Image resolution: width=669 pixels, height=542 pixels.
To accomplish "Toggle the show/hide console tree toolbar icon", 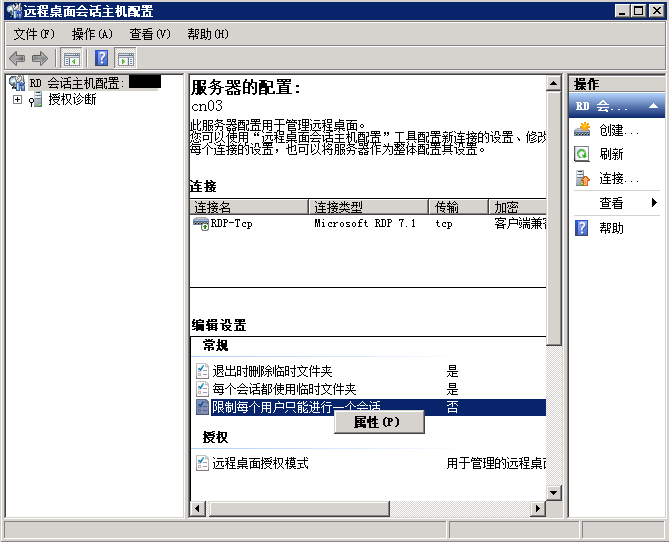I will click(x=71, y=58).
